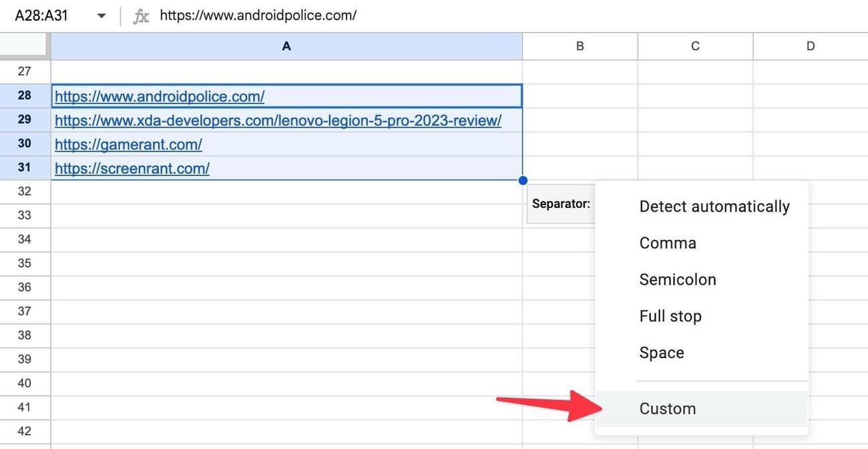Click the formula bar URL text
Viewport: 868px width, 449px height.
pyautogui.click(x=258, y=15)
